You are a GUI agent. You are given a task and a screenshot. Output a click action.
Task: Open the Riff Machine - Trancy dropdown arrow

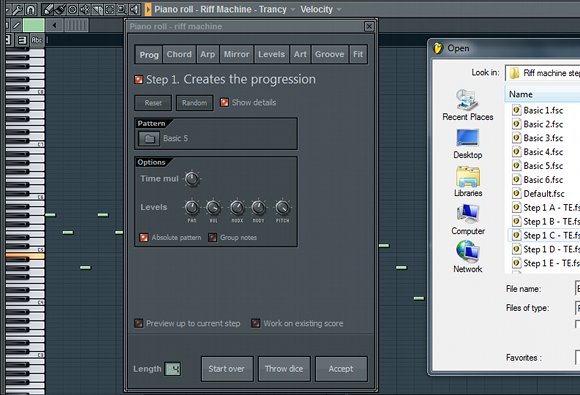(x=293, y=10)
